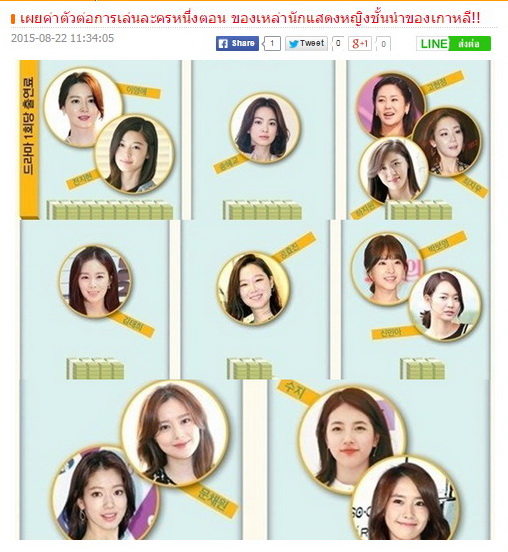The image size is (508, 552).
Task: Select the lone portrait in the top-center panel
Action: click(x=265, y=128)
